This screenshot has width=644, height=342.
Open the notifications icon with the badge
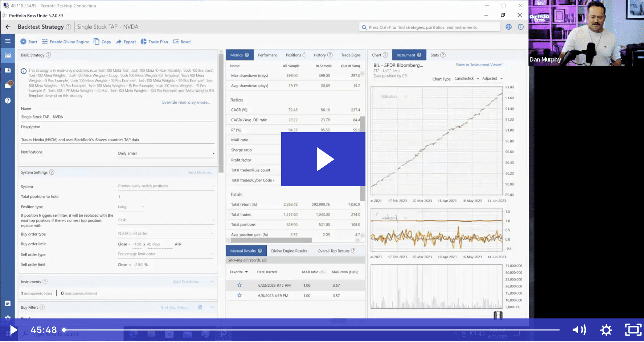coord(8,85)
